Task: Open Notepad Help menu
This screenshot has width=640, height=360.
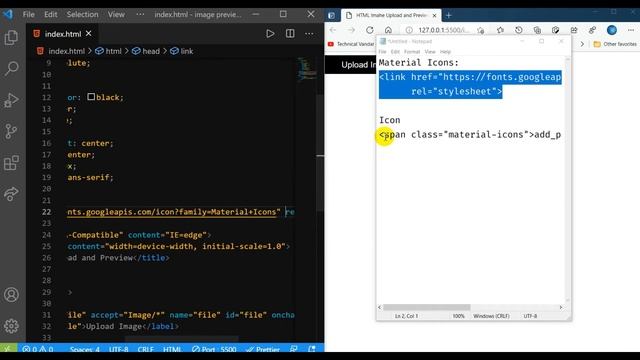Action: tap(445, 52)
